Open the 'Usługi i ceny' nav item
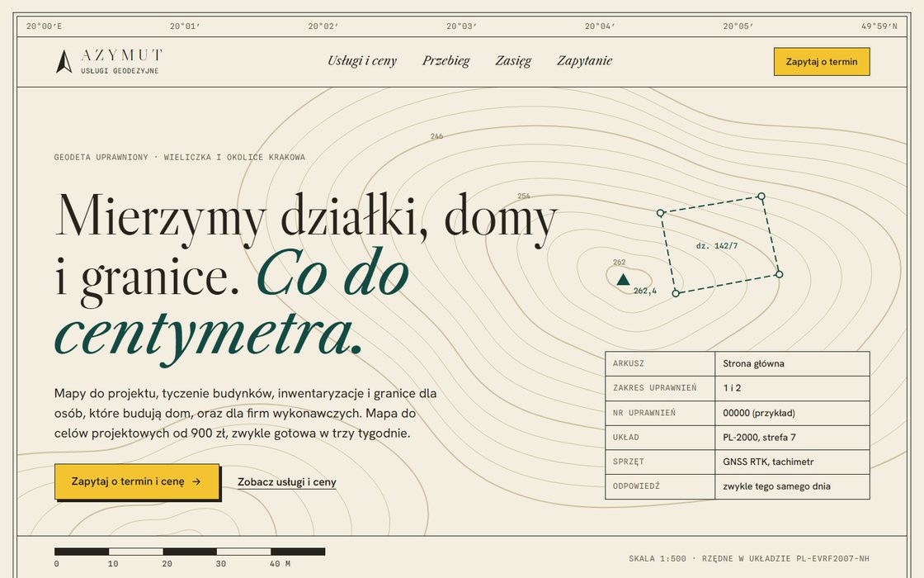The image size is (924, 578). 362,61
